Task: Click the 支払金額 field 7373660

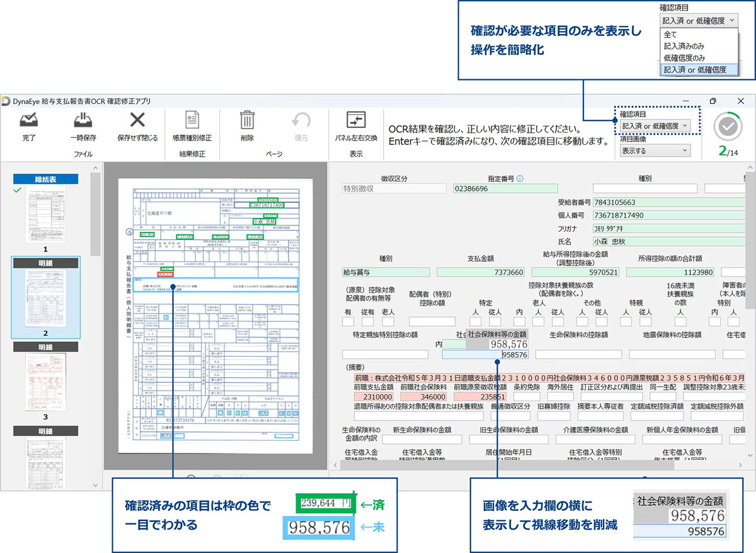Action: [x=481, y=272]
